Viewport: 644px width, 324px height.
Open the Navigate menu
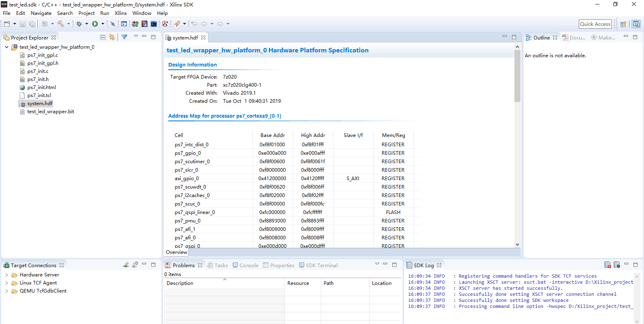tap(41, 13)
